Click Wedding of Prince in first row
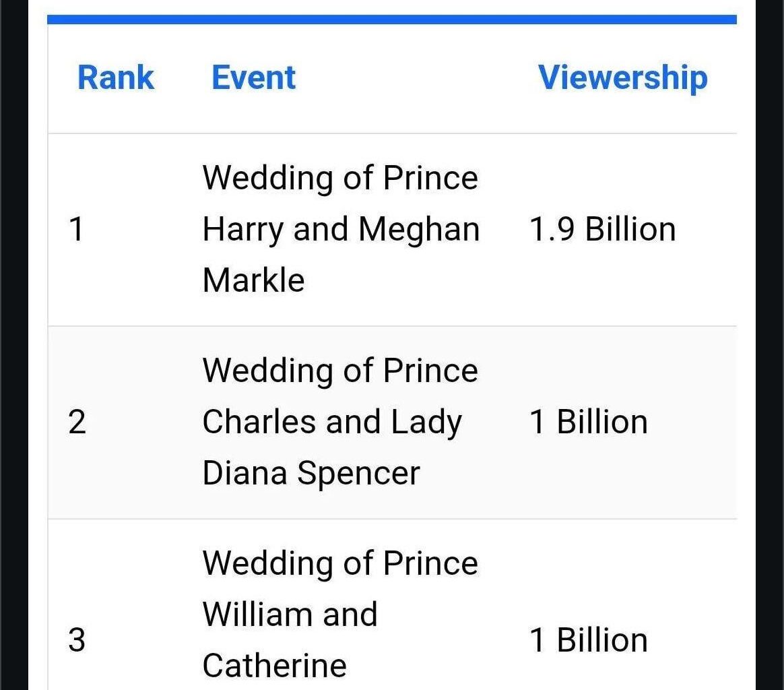This screenshot has width=784, height=690. coord(340,179)
